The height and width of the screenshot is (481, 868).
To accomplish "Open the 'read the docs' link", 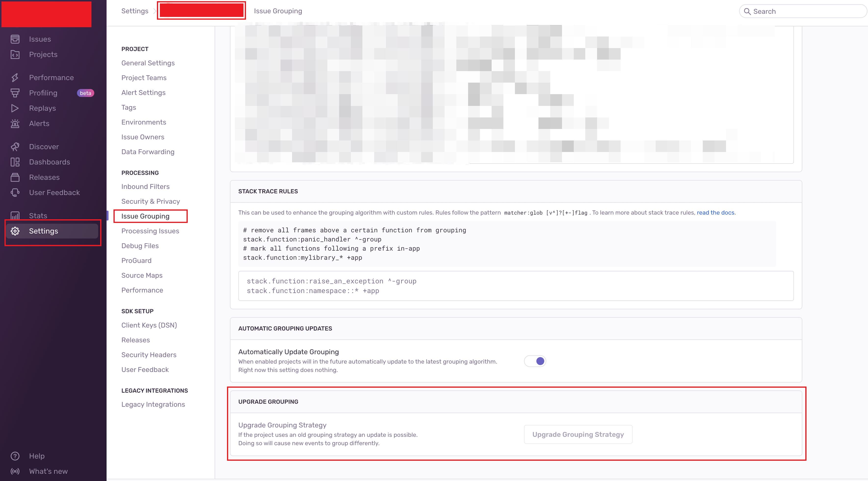I will (x=715, y=213).
